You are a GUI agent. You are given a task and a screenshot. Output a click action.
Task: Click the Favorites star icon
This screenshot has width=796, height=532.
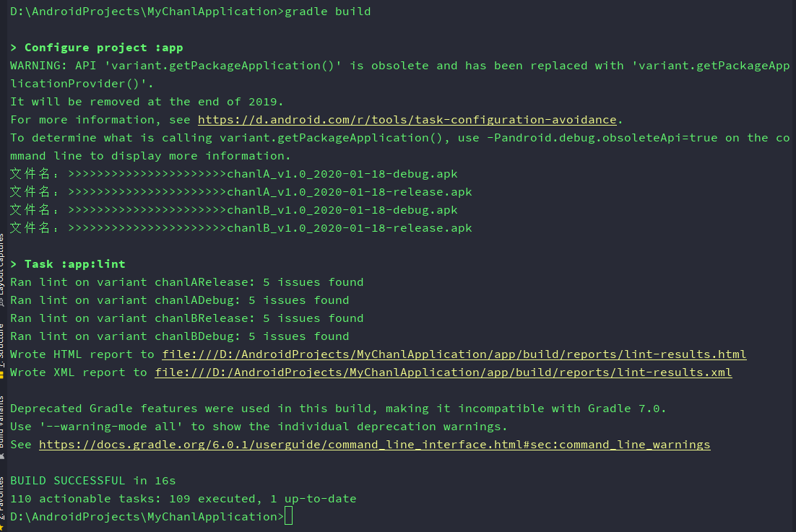2,528
